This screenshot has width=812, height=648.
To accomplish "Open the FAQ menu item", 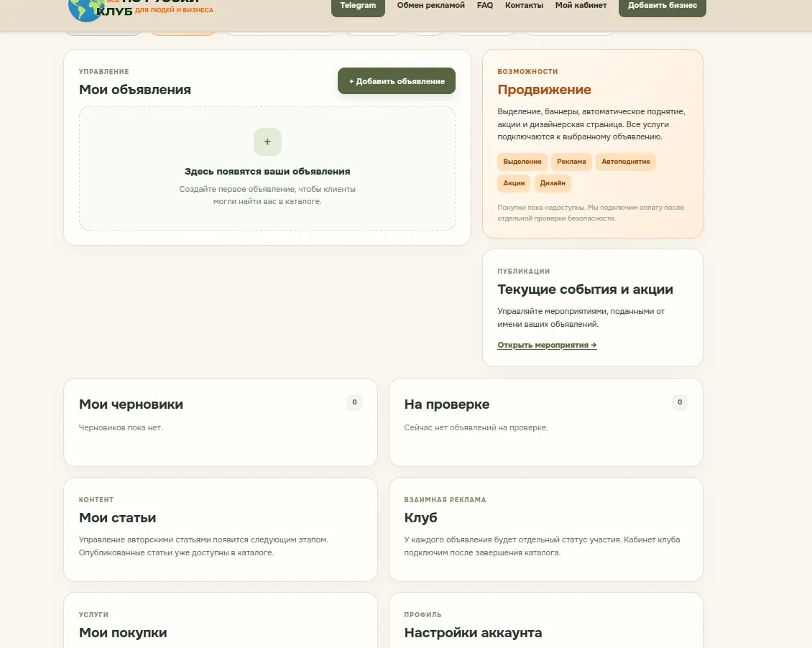I will [485, 5].
